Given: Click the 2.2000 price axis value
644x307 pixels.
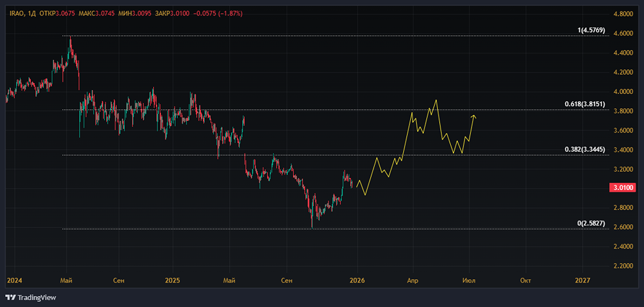Looking at the screenshot, I should pyautogui.click(x=622, y=266).
